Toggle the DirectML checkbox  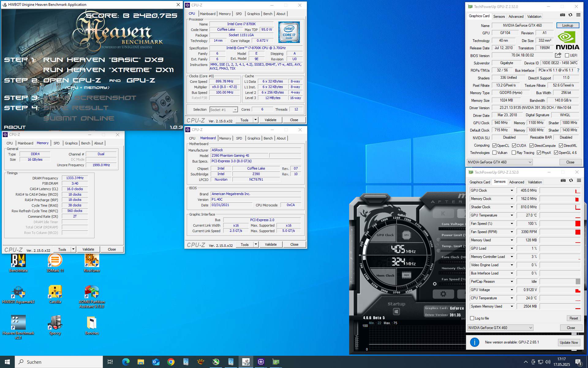click(561, 146)
